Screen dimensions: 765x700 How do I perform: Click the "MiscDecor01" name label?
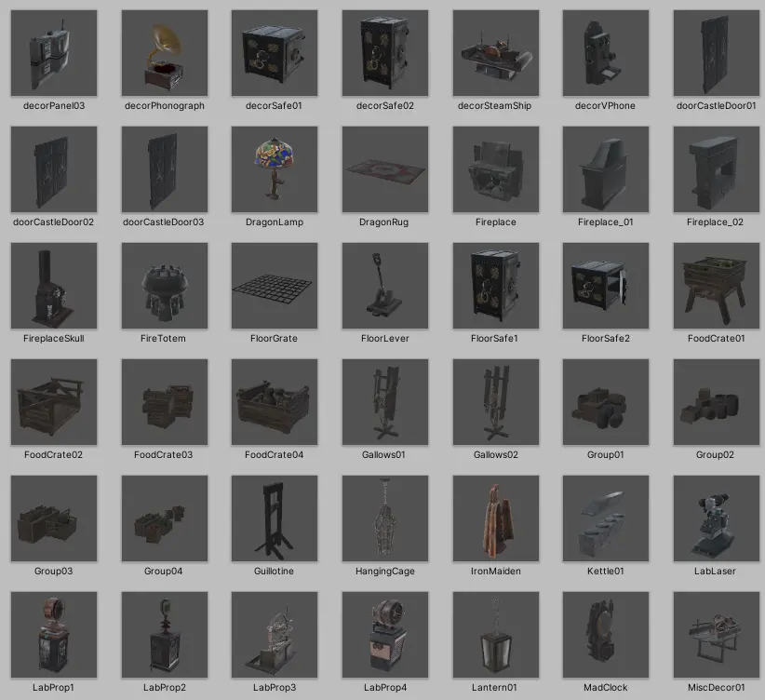(x=717, y=687)
